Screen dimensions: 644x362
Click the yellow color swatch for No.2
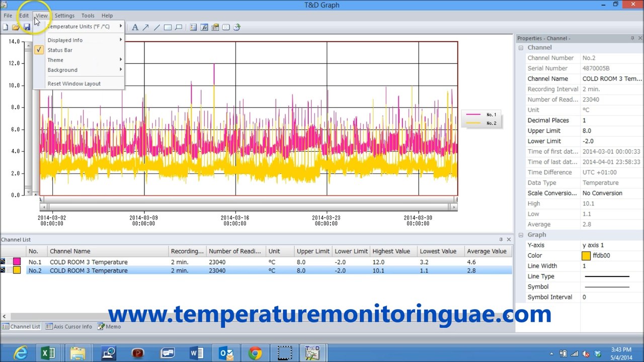(x=17, y=270)
